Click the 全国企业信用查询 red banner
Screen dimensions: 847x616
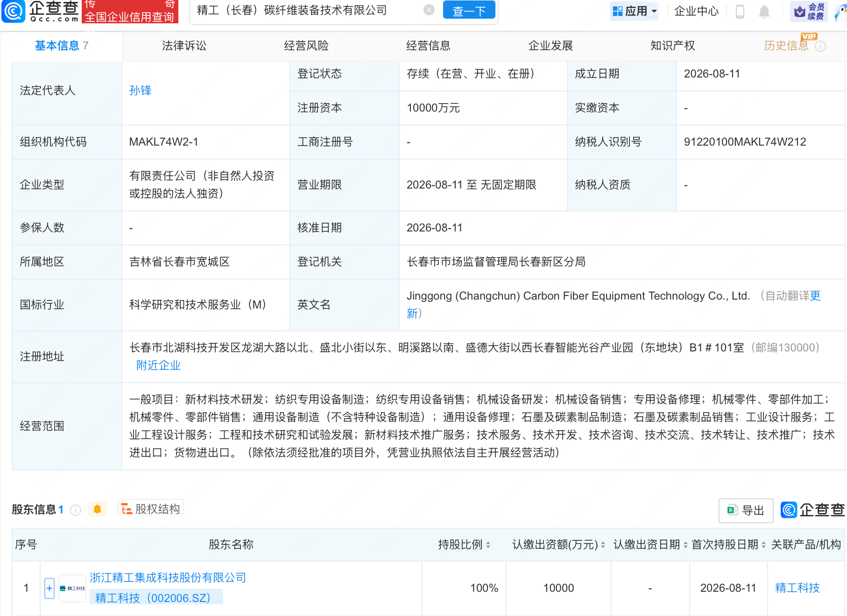click(130, 12)
